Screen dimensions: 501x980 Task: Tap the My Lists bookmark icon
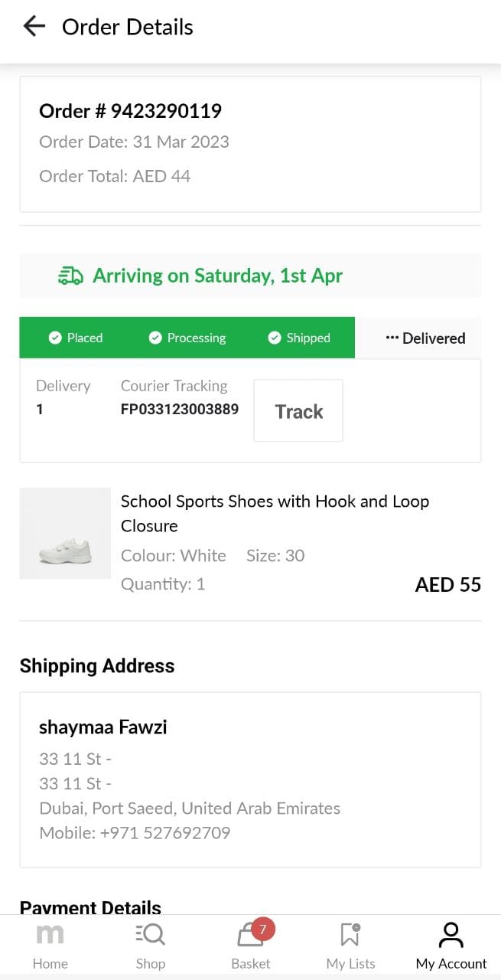pyautogui.click(x=350, y=935)
